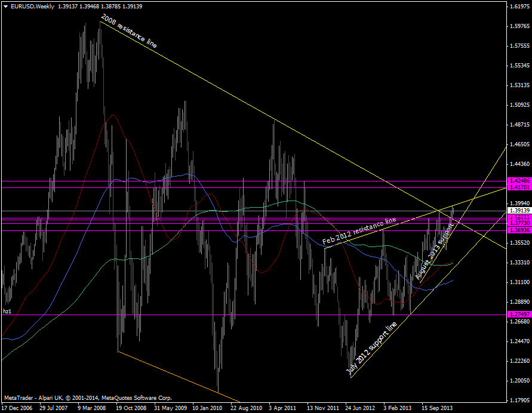Select the '2008 resistance line' text label
Screen dimensions: 532x413
coord(129,32)
